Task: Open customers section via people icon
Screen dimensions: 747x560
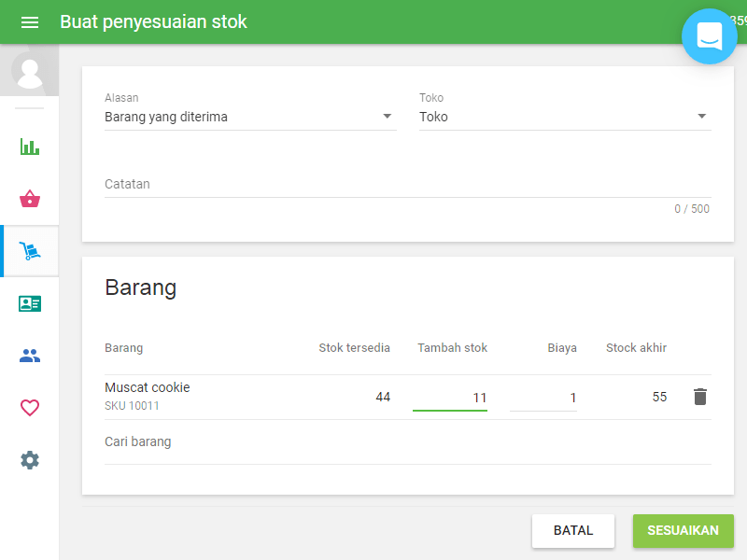Action: [29, 356]
